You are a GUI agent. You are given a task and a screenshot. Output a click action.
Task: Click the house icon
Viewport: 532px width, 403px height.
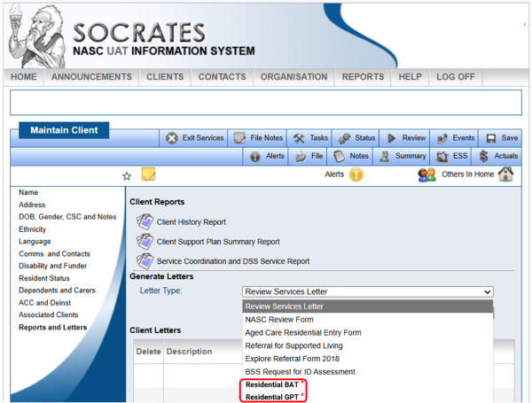[x=506, y=174]
